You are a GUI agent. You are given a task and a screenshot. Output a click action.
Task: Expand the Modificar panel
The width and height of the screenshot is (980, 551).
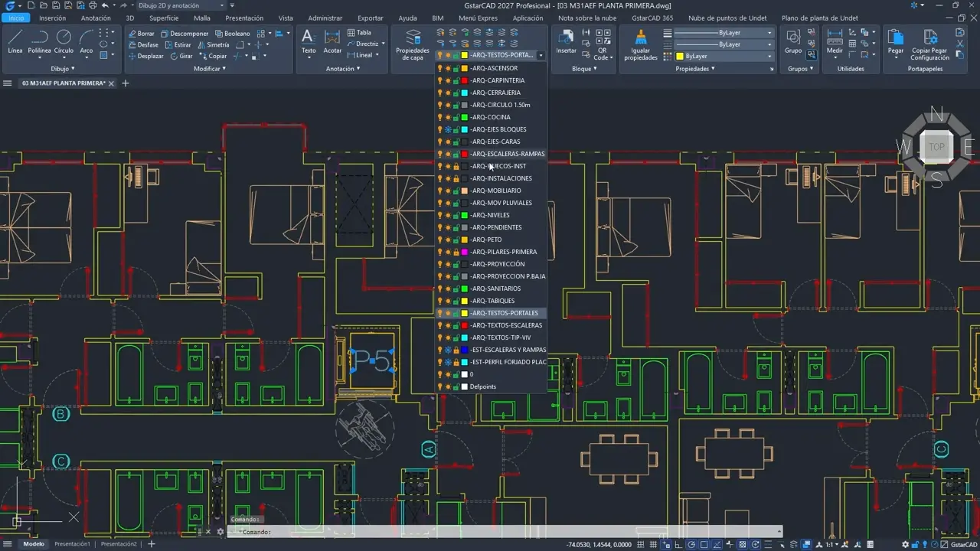point(210,69)
